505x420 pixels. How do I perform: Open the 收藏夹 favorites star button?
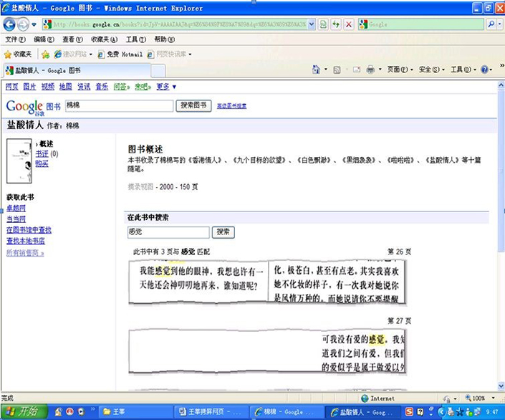(18, 54)
